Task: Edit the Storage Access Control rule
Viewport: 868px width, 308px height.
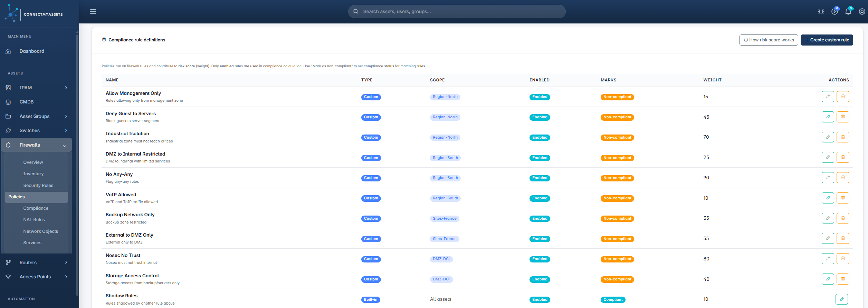Action: pos(828,279)
